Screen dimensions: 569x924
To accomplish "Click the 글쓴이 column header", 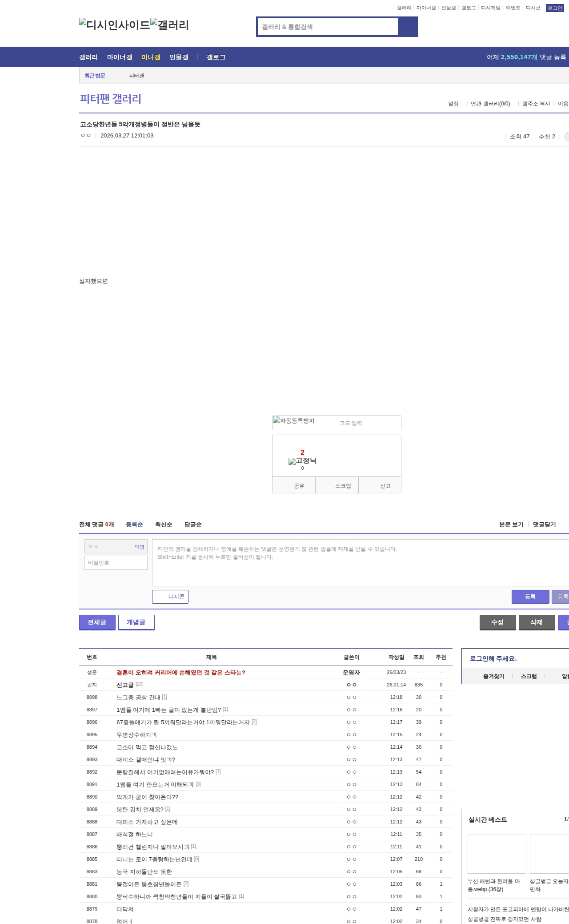I will point(351,657).
